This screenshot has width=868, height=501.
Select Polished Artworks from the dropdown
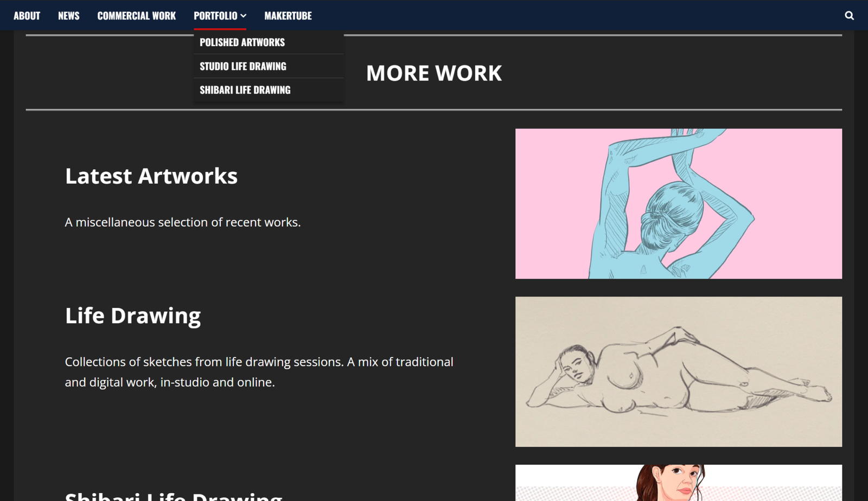[242, 42]
